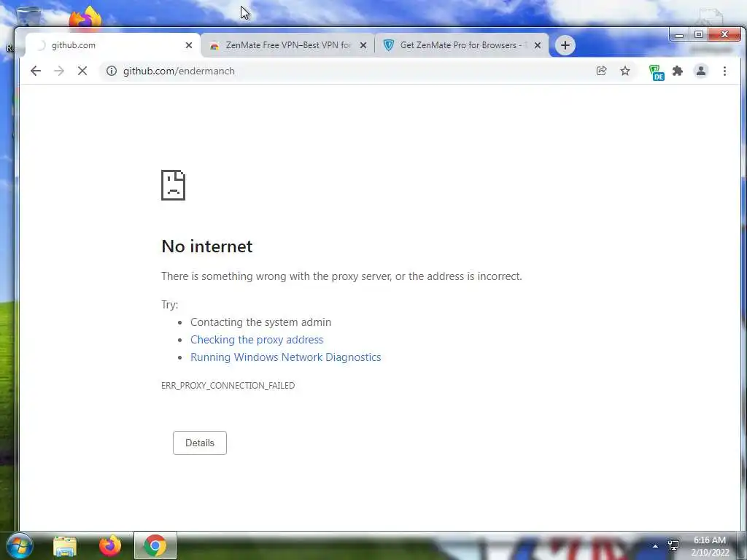Click the Details button

(x=200, y=443)
